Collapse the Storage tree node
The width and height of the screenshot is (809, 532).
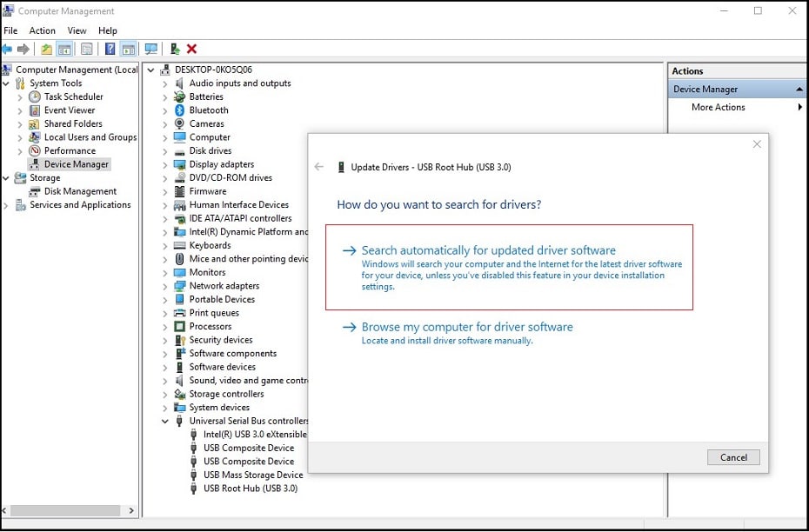(6, 178)
